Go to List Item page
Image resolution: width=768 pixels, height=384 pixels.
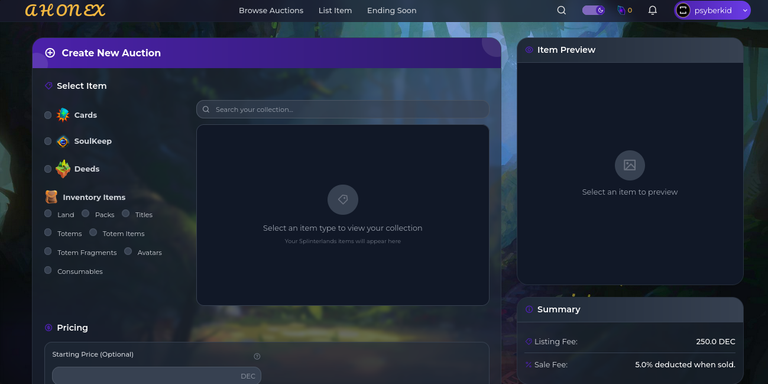(335, 10)
